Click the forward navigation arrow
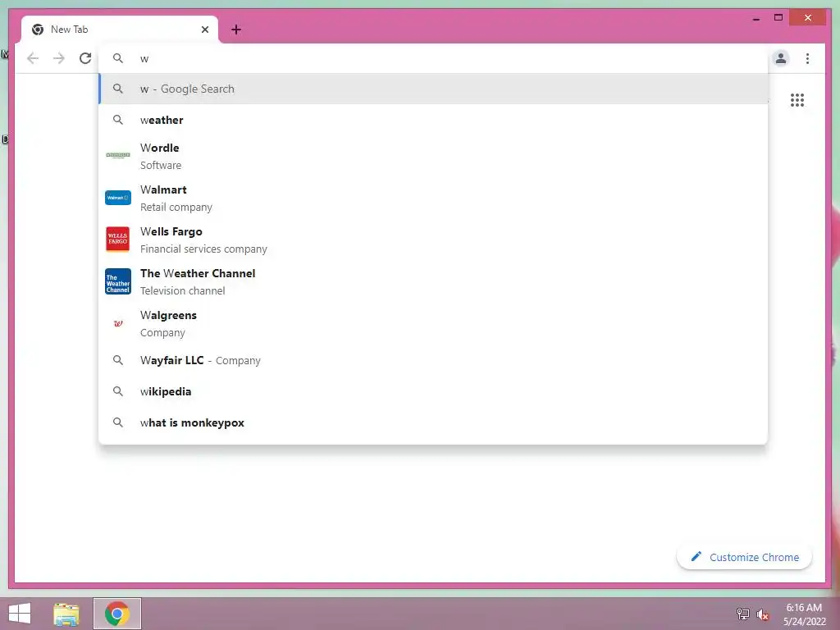The width and height of the screenshot is (840, 630). coord(59,58)
